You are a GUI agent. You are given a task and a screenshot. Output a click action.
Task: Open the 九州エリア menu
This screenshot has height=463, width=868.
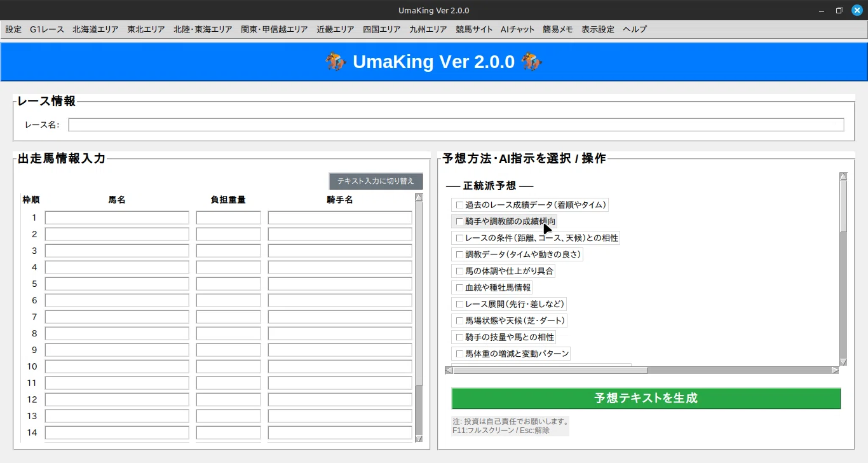428,29
